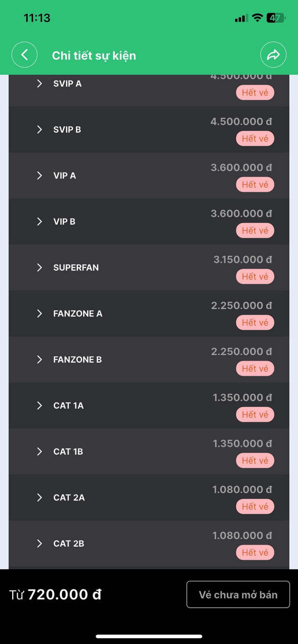The height and width of the screenshot is (644, 298).
Task: Tap the home indicator bar at bottom
Action: pyautogui.click(x=149, y=636)
